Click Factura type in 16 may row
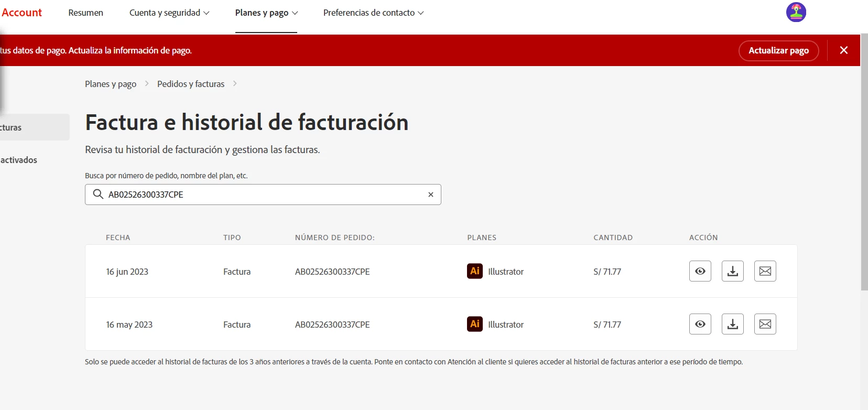This screenshot has height=410, width=868. 237,325
